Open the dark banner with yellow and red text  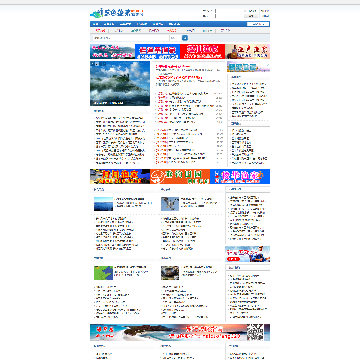120,176
